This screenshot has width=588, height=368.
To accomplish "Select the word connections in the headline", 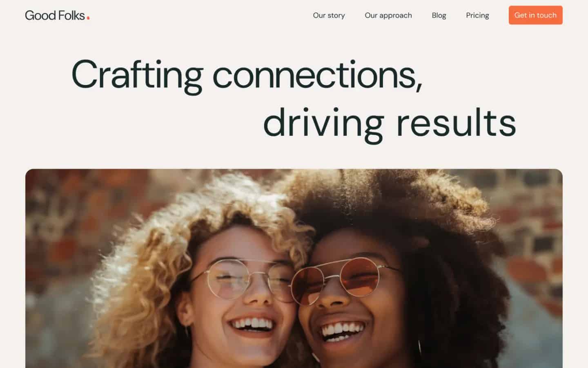I will [317, 75].
